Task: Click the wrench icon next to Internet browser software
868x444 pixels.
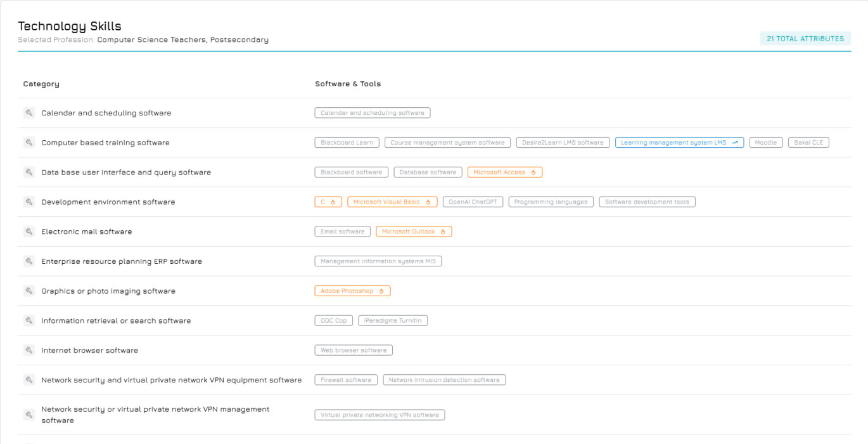Action: (x=29, y=350)
